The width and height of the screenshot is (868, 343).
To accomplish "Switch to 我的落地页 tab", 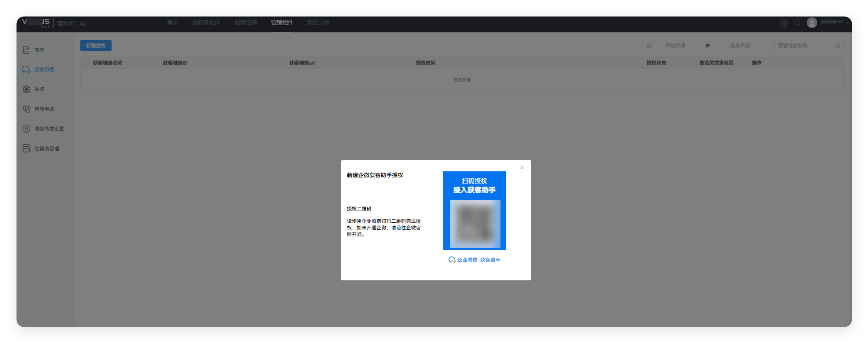I will (206, 23).
